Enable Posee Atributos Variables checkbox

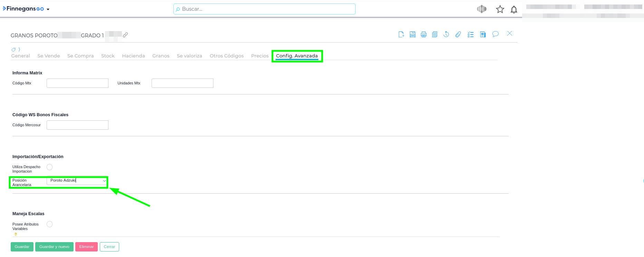point(50,224)
